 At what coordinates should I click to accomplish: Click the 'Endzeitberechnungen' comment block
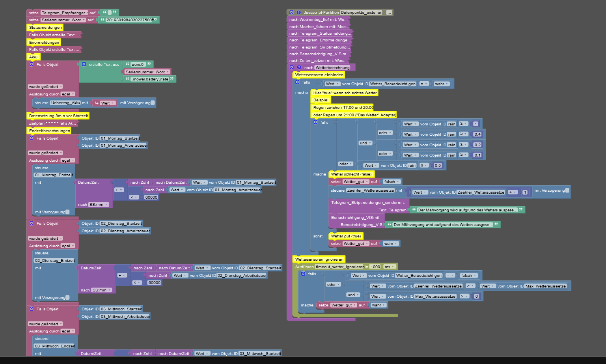click(50, 131)
